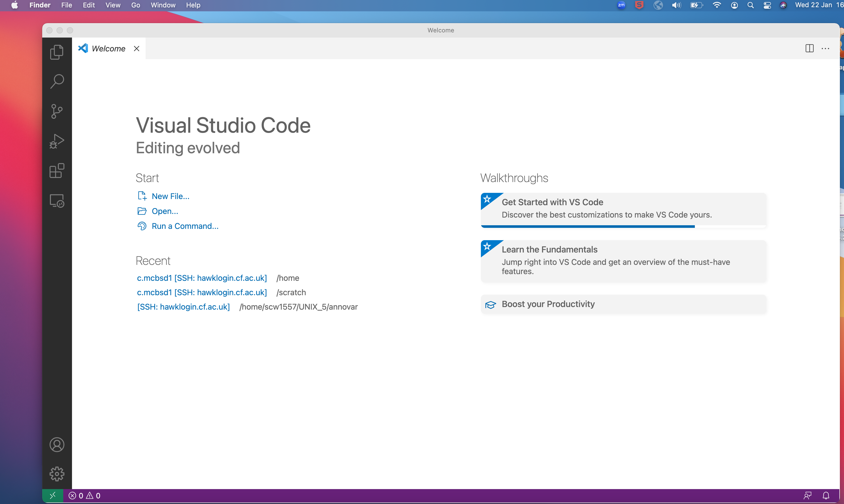Open the Help menu
This screenshot has width=844, height=504.
click(x=193, y=5)
